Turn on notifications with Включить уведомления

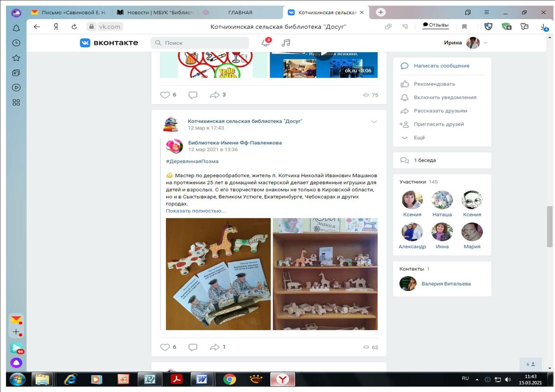click(445, 97)
